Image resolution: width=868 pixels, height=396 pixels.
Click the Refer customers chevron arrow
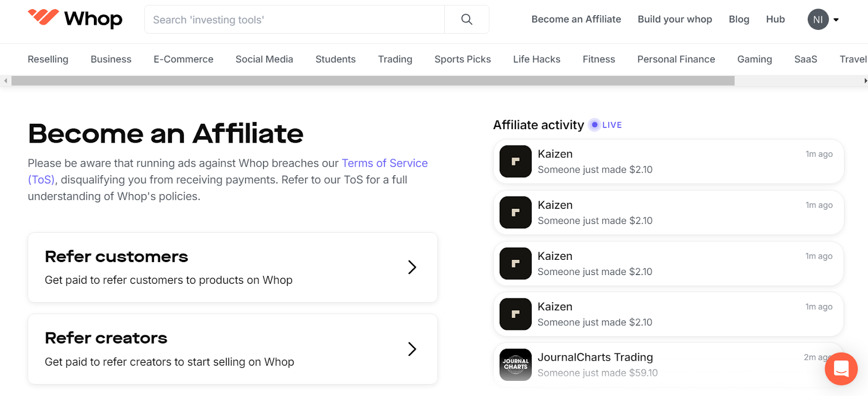pos(412,267)
